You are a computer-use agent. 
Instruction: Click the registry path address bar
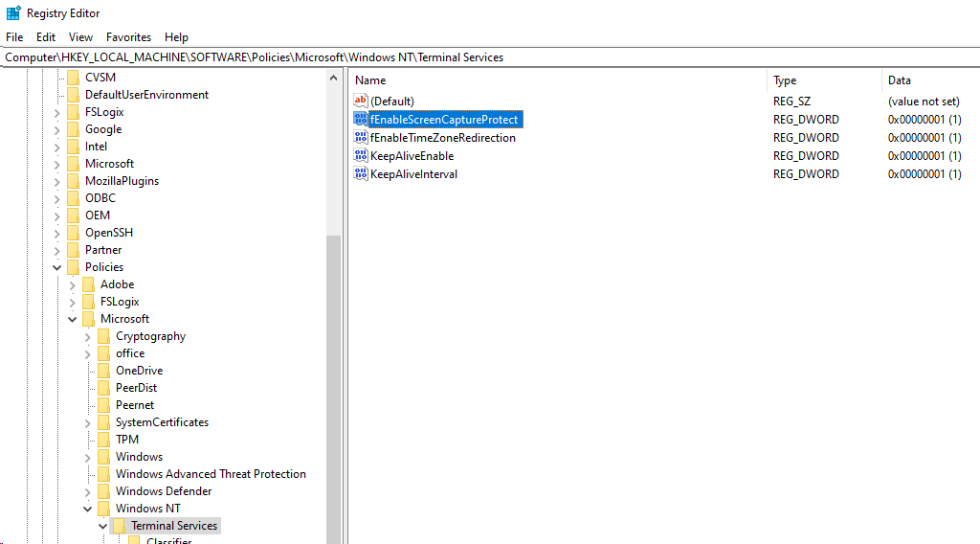(479, 57)
